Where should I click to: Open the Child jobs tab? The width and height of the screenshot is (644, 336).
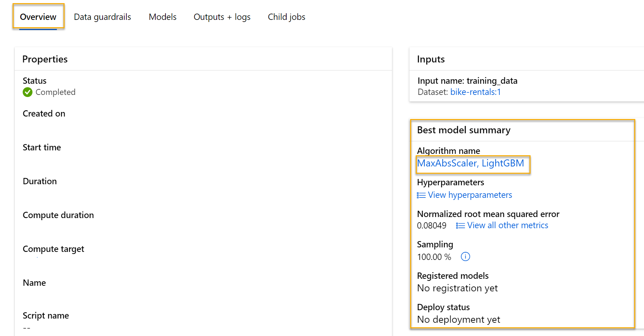click(287, 17)
